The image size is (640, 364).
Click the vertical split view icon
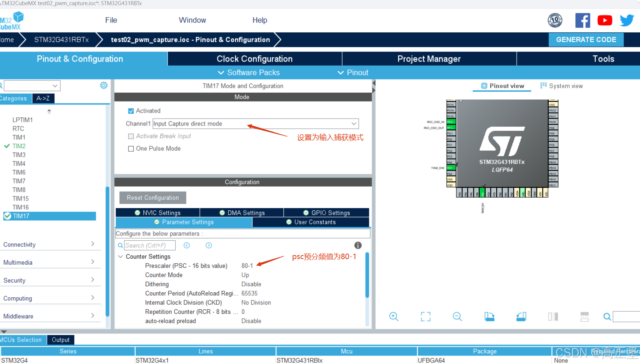553,317
